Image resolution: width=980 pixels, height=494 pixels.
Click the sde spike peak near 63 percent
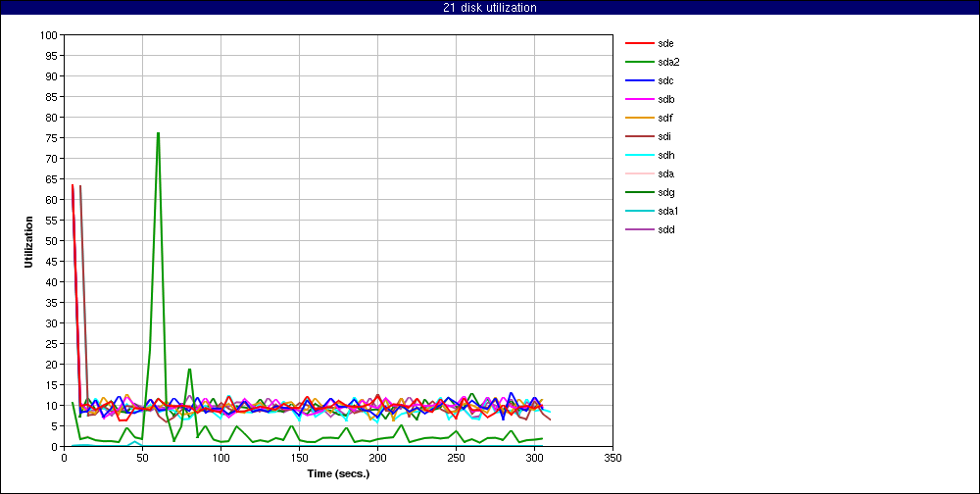pyautogui.click(x=73, y=185)
